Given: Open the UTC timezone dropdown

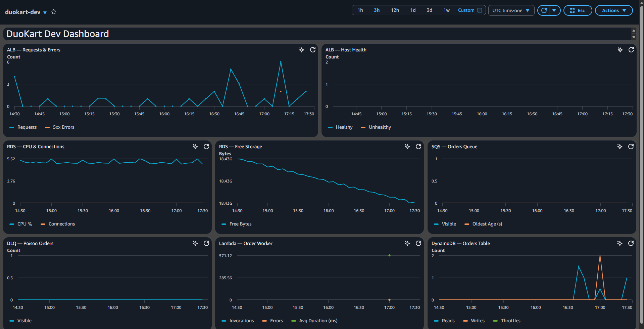Looking at the screenshot, I should (x=511, y=10).
